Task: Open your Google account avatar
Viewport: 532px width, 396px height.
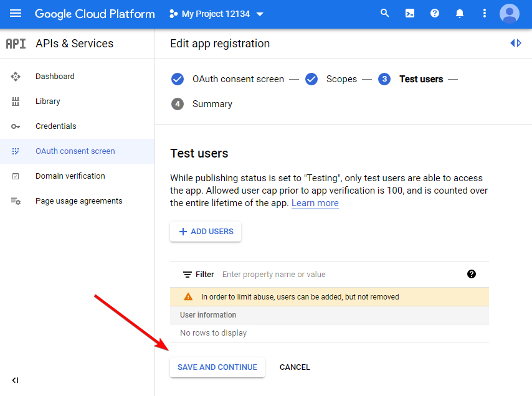Action: point(509,12)
